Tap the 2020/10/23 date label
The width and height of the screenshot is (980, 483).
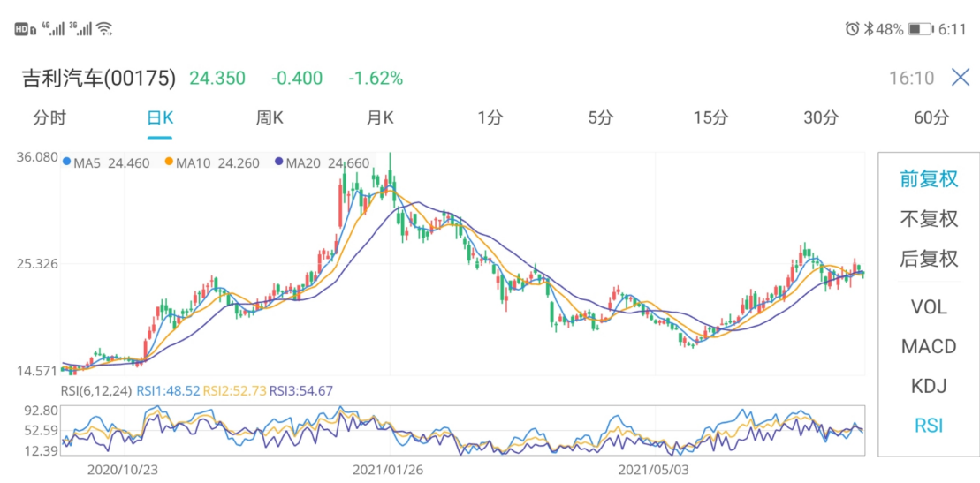(x=124, y=468)
